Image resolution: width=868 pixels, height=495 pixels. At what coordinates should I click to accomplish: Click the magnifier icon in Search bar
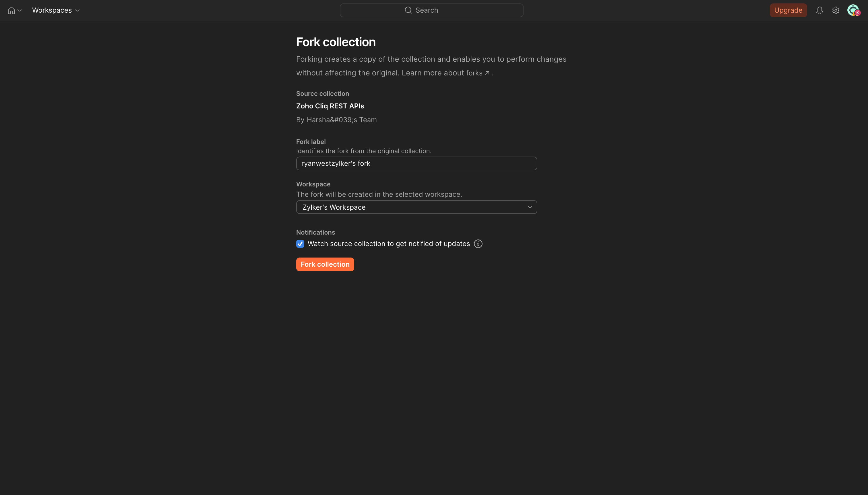(x=408, y=10)
